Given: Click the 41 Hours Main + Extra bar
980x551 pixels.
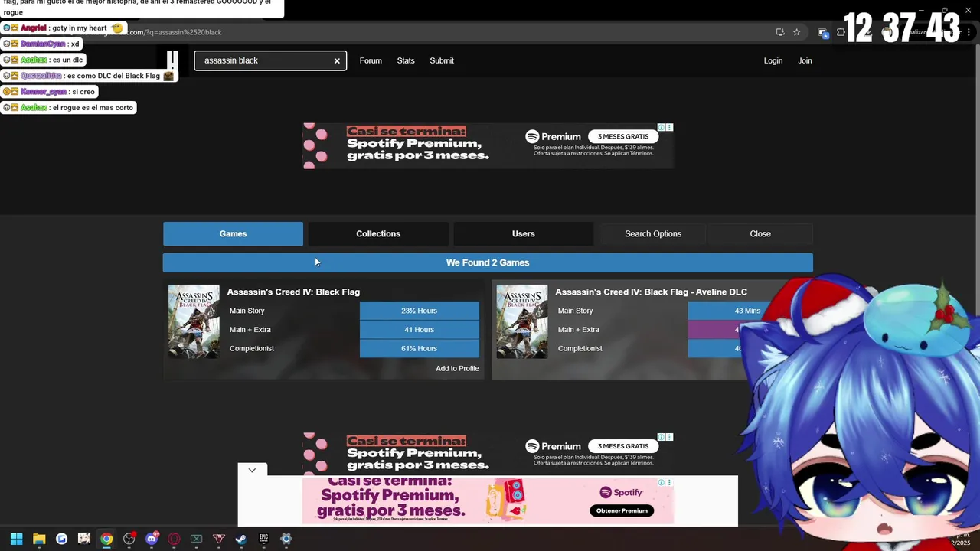Looking at the screenshot, I should (x=420, y=330).
